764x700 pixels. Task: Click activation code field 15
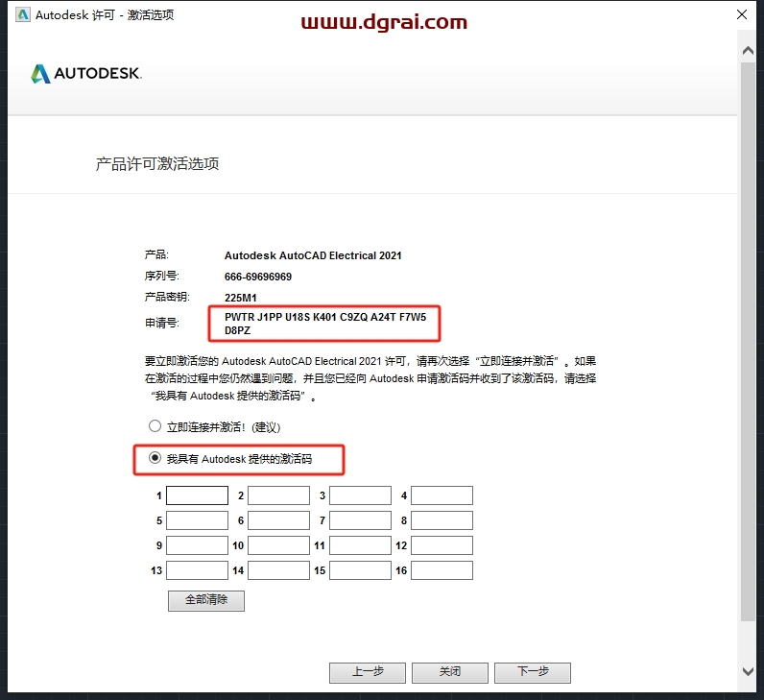pyautogui.click(x=360, y=570)
